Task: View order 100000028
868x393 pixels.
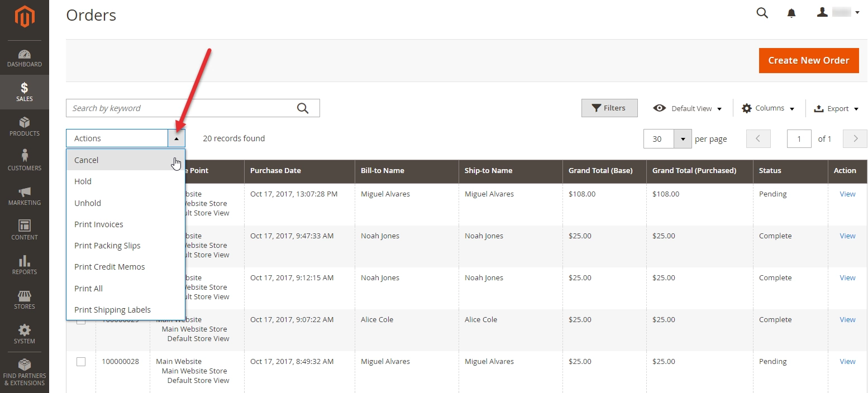Action: pos(847,362)
